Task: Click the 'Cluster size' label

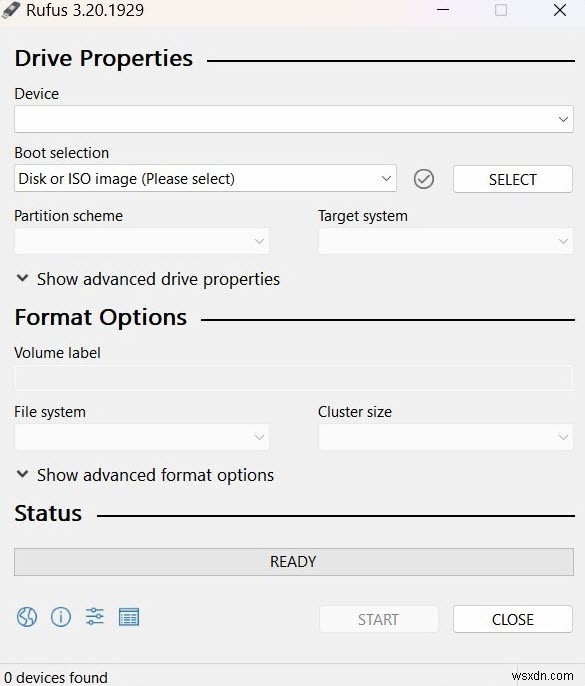Action: [355, 412]
